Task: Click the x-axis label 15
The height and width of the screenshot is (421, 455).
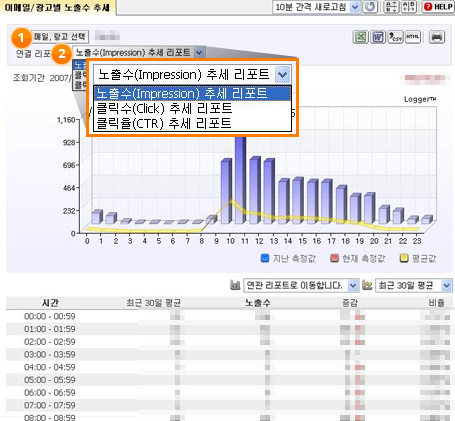Action: point(303,241)
